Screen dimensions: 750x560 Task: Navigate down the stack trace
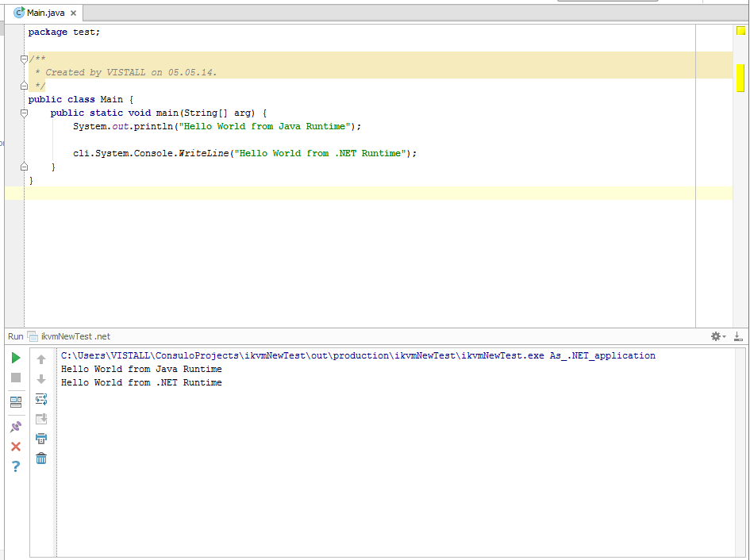click(x=40, y=378)
